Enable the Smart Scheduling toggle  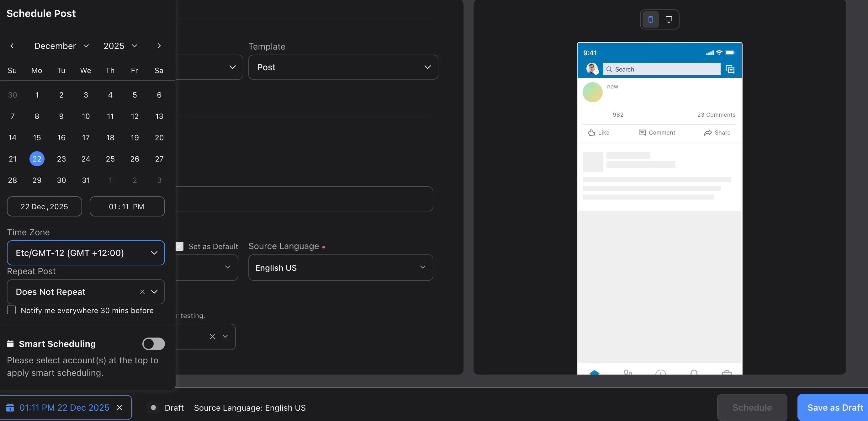click(x=153, y=344)
